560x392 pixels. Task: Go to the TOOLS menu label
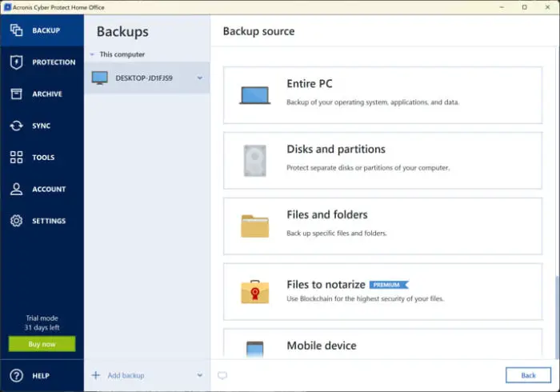point(43,158)
